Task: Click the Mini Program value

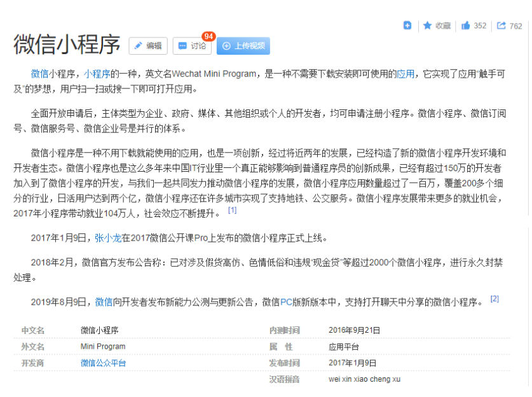Action: tap(103, 347)
